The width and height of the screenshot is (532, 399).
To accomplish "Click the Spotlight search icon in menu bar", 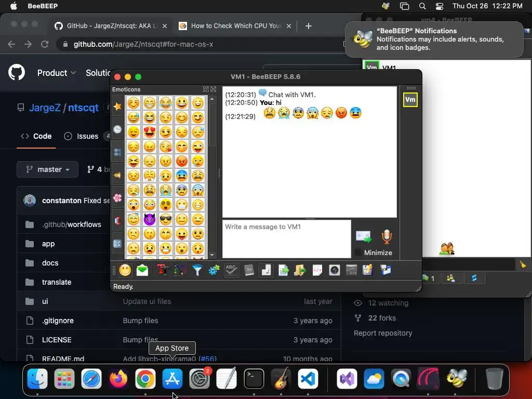I will [422, 6].
